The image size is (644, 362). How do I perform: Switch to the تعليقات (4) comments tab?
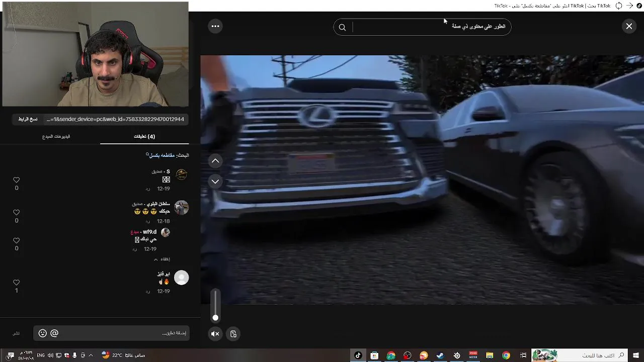[144, 136]
